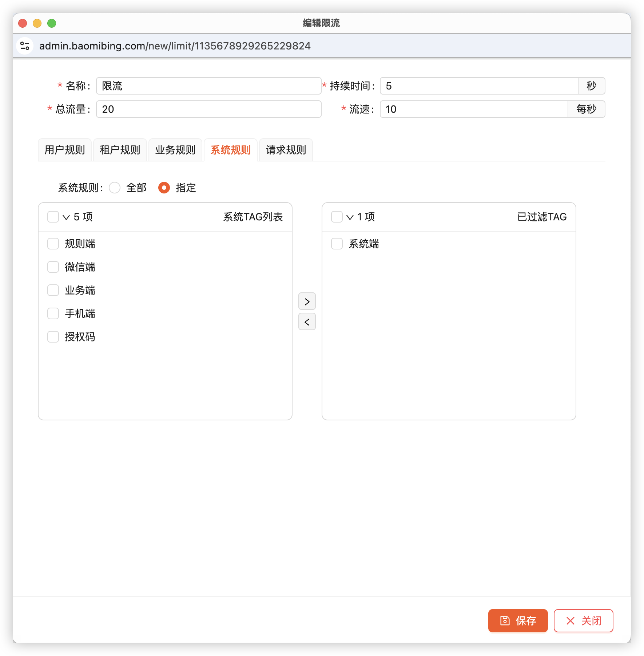The height and width of the screenshot is (656, 644).
Task: Click the save disk icon on 保存 button
Action: (504, 620)
